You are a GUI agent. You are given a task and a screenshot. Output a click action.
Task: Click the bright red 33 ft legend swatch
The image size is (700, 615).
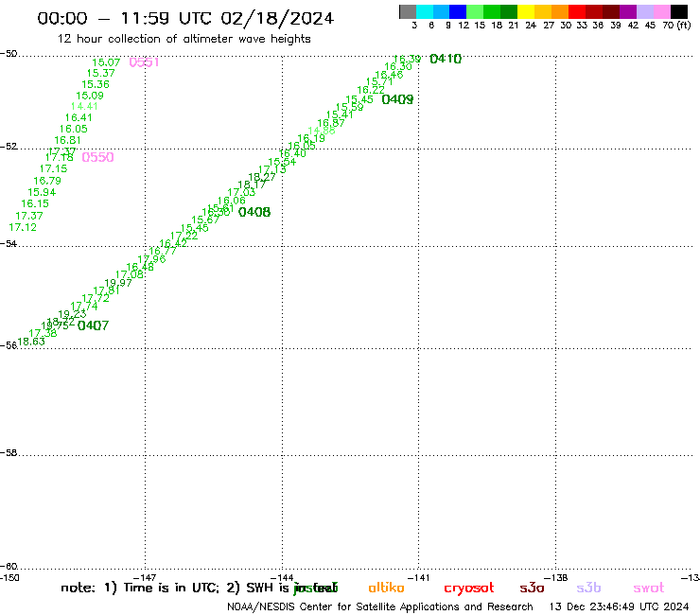(x=577, y=11)
